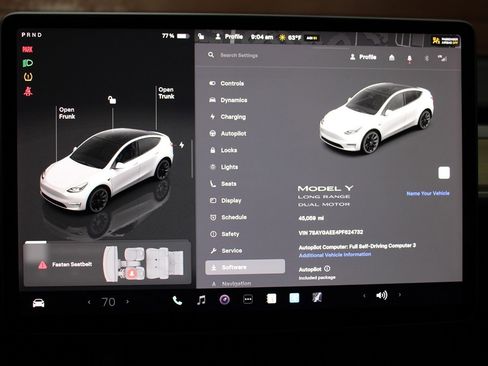Viewport: 488px width, 366px height.
Task: Tap the speaker volume icon
Action: point(382,295)
